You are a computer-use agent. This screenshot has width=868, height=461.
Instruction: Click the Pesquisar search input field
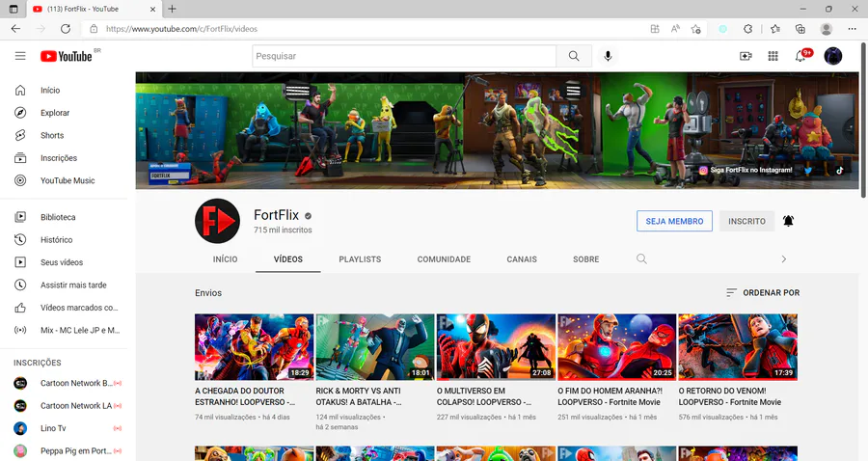point(404,56)
